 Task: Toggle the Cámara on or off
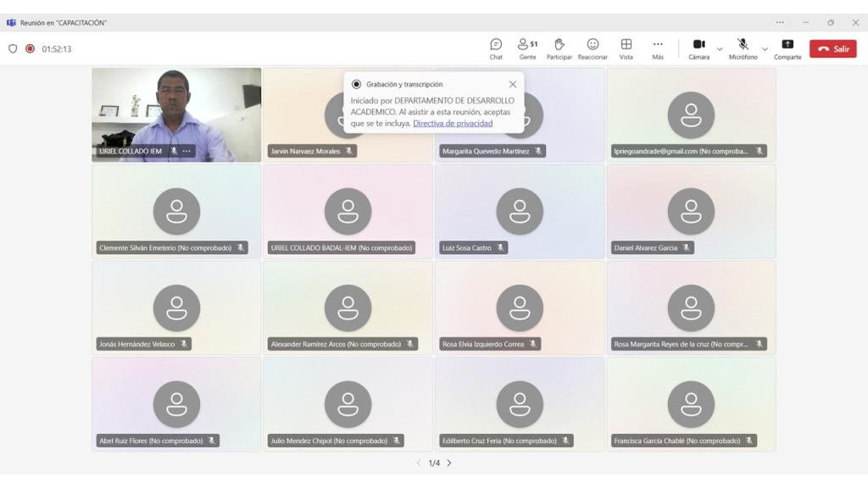tap(698, 48)
